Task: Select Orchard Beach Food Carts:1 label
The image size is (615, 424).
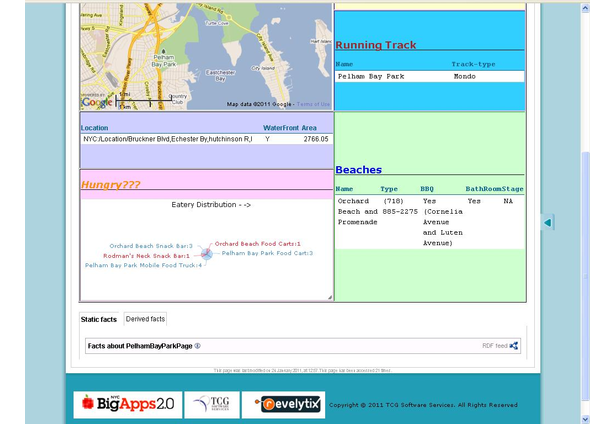Action: pos(258,244)
